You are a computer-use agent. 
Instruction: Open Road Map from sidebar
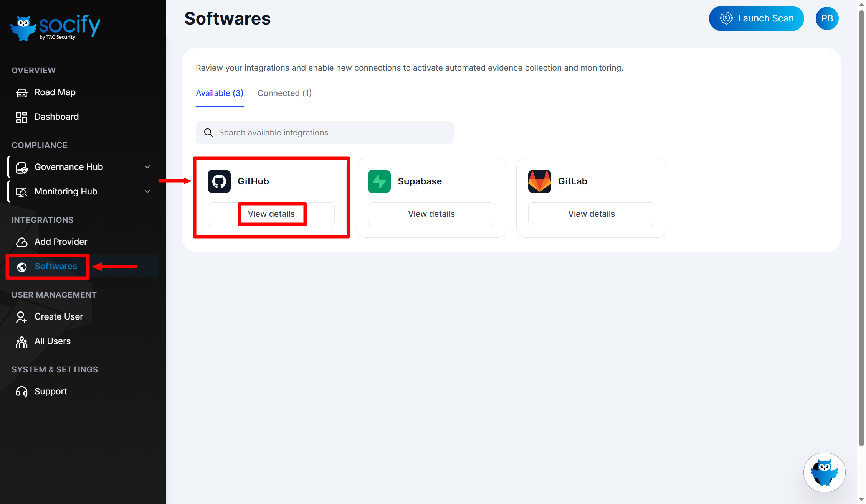[x=55, y=92]
